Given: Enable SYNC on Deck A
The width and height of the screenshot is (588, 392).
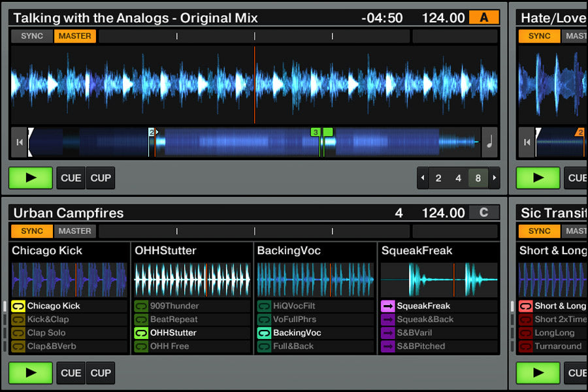Looking at the screenshot, I should coord(31,36).
